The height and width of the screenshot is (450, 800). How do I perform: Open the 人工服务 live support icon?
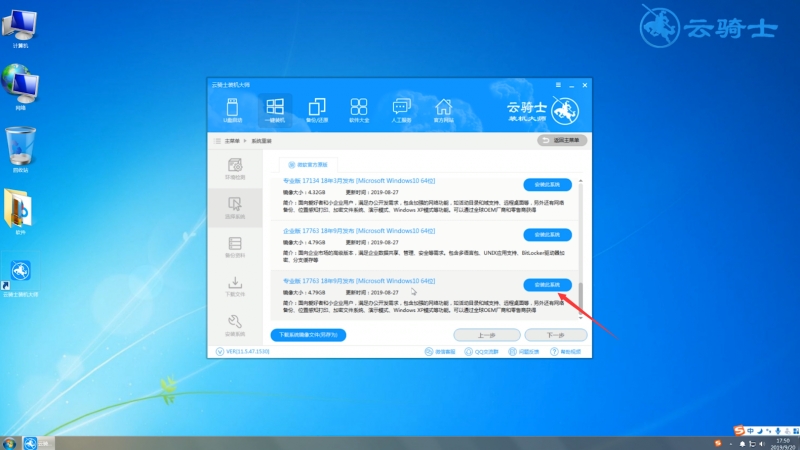[402, 110]
